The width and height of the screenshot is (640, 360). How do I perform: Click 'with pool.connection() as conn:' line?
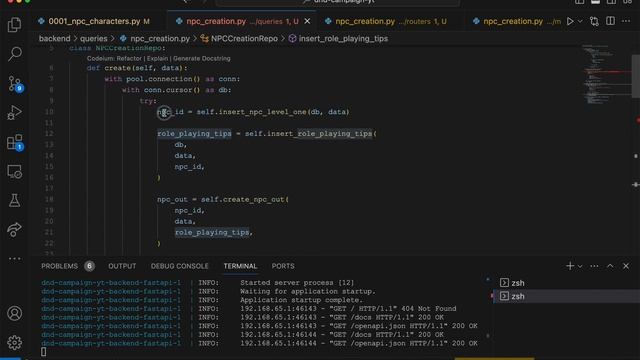(172, 79)
